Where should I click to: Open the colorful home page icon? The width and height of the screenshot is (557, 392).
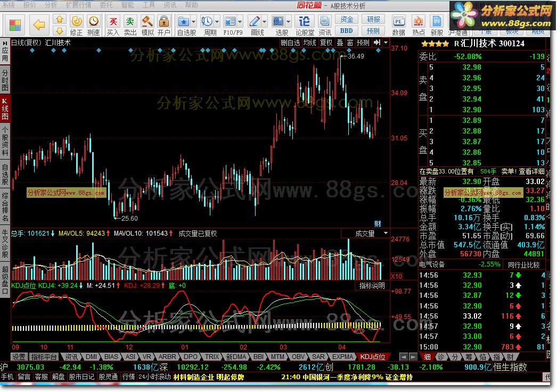click(x=15, y=25)
